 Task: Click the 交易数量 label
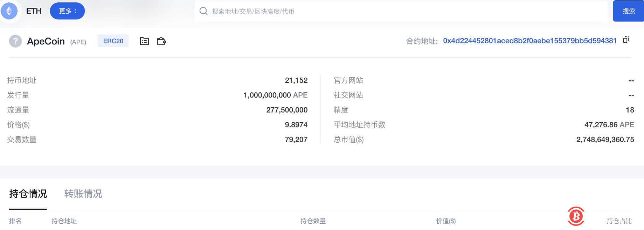tap(22, 139)
